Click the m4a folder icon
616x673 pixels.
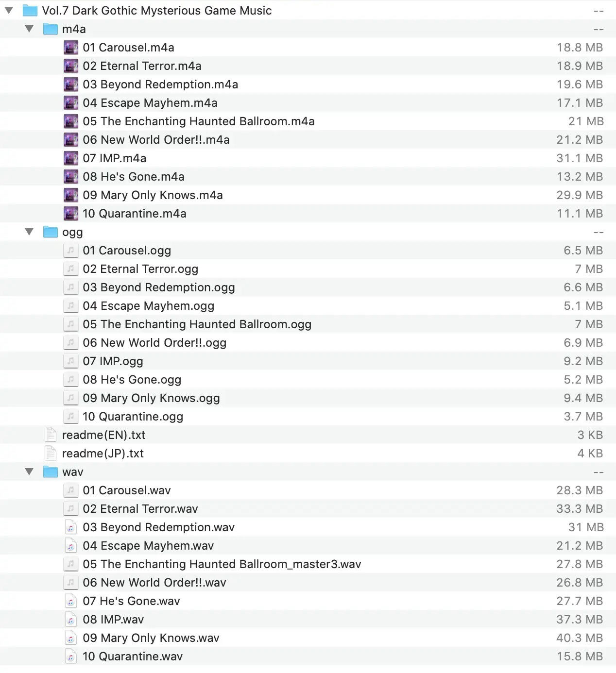click(50, 29)
